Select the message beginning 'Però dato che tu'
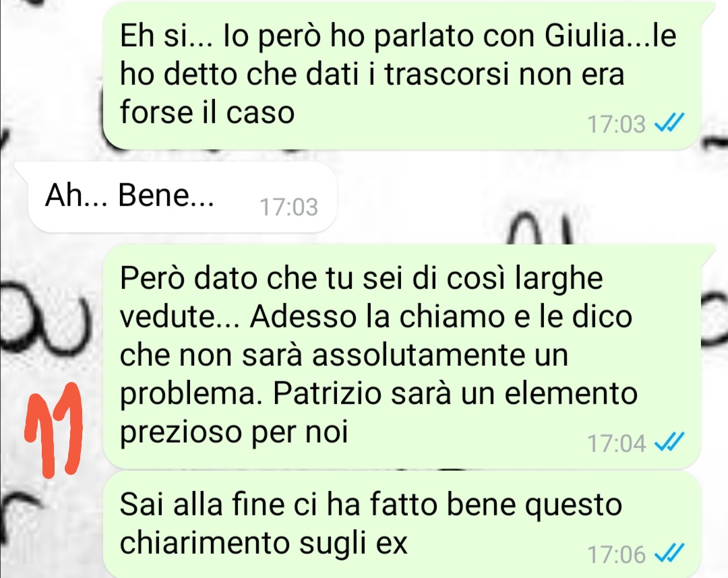The height and width of the screenshot is (578, 728). coord(402,356)
